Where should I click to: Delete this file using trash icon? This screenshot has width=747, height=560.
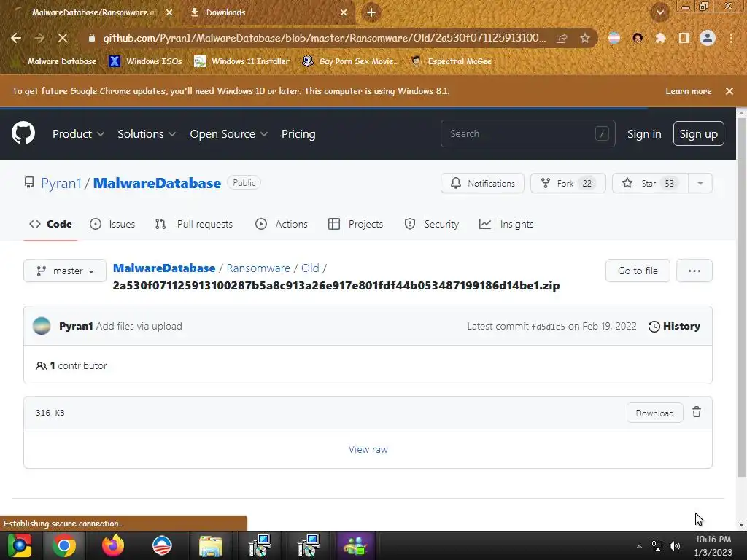(x=697, y=413)
